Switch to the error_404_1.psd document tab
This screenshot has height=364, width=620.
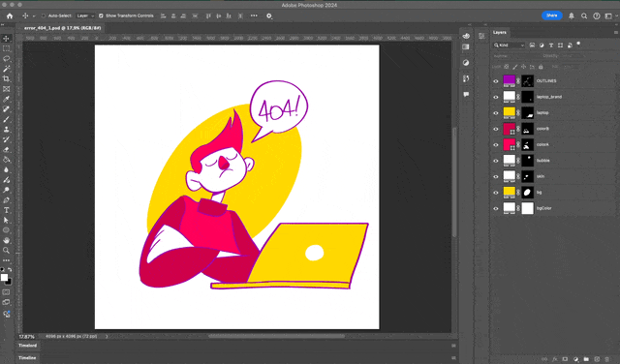(x=62, y=28)
